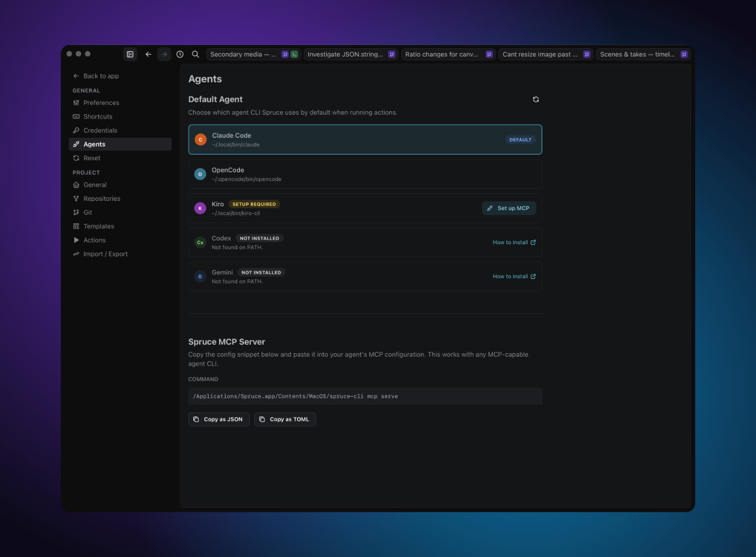This screenshot has height=557, width=756.
Task: Select OpenCode as default agent
Action: (x=365, y=174)
